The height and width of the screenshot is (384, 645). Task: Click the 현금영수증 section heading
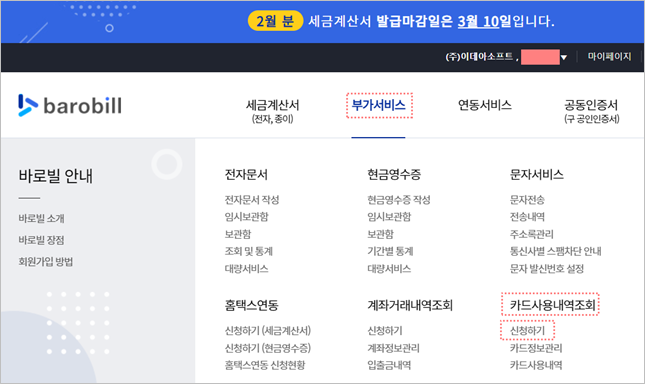[394, 175]
